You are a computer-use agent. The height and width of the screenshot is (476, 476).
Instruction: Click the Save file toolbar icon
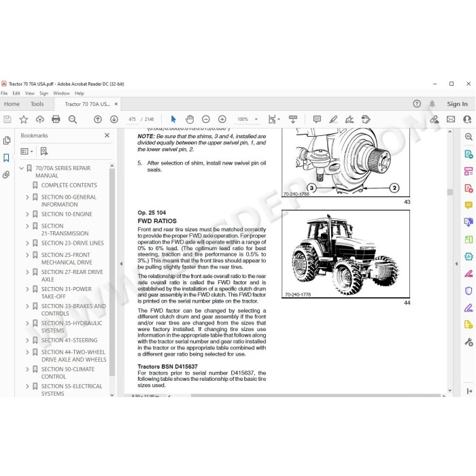coord(7,119)
